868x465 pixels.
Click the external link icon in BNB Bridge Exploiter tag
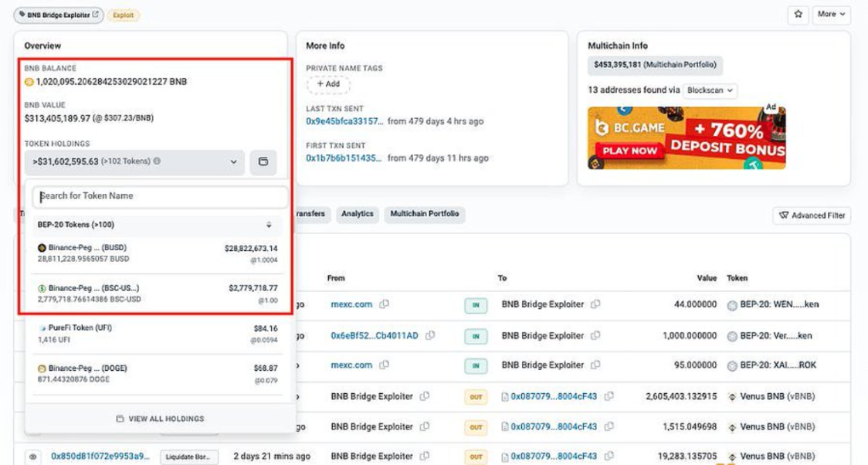[x=96, y=15]
